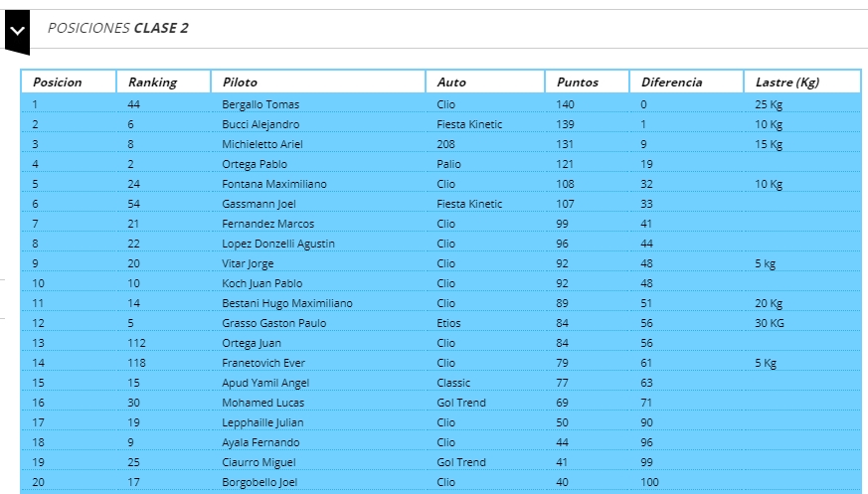Click the Lastre (Kg) column header
Image resolution: width=868 pixels, height=494 pixels.
(x=787, y=82)
